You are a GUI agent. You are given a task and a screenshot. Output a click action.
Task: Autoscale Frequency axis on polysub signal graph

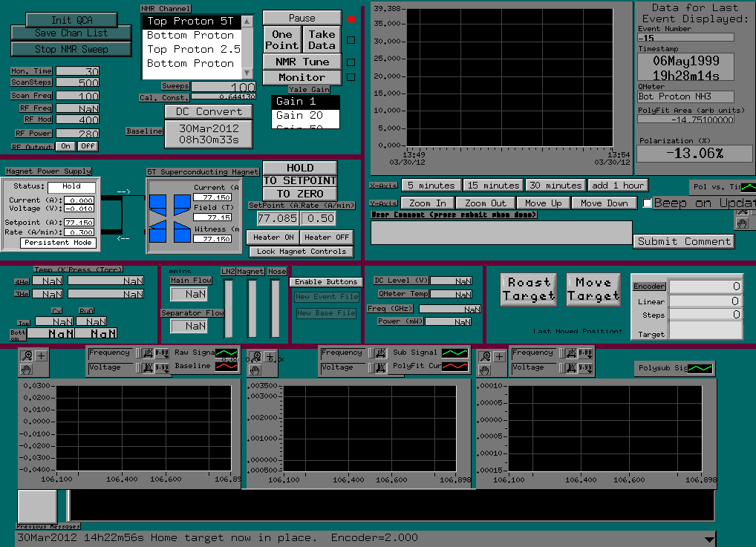[571, 354]
